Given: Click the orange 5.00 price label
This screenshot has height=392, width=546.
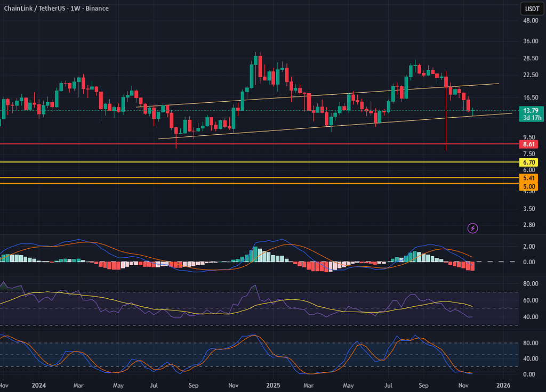Looking at the screenshot, I should (530, 186).
